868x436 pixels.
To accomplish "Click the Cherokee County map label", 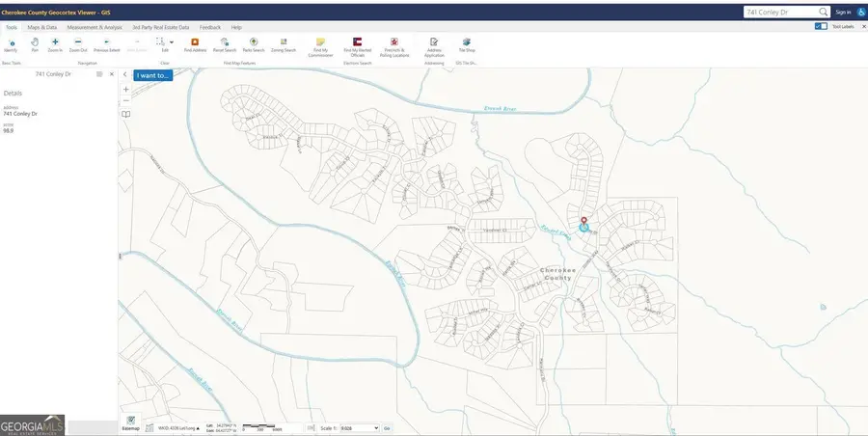I will 558,274.
